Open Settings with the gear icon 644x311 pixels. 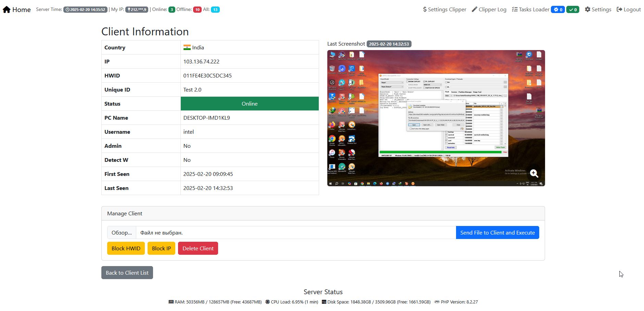pos(598,10)
